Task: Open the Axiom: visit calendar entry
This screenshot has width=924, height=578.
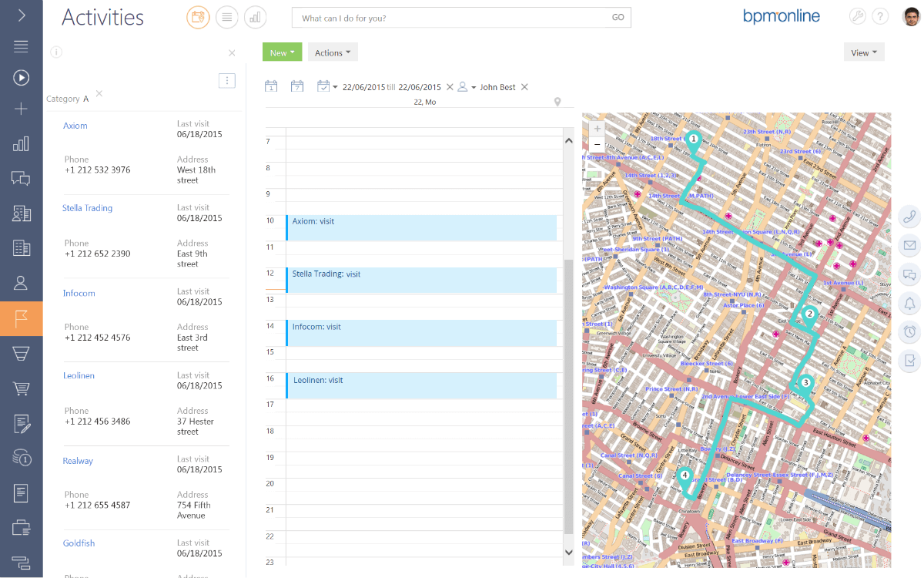Action: 421,228
